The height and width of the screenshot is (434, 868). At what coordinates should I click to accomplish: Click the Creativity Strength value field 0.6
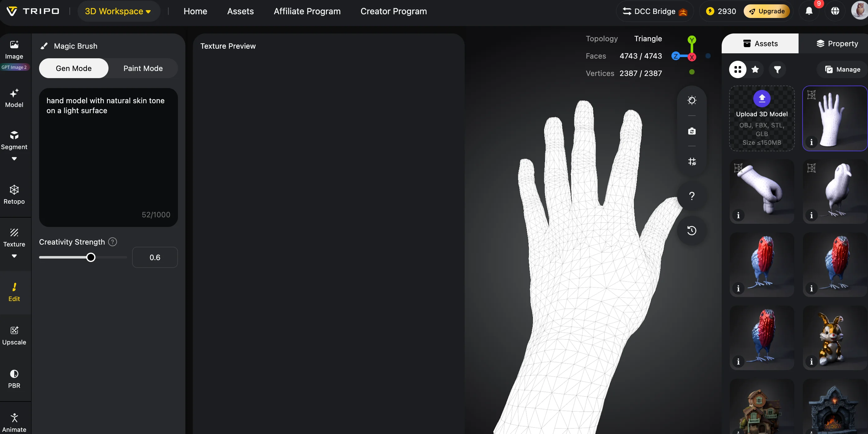point(155,257)
